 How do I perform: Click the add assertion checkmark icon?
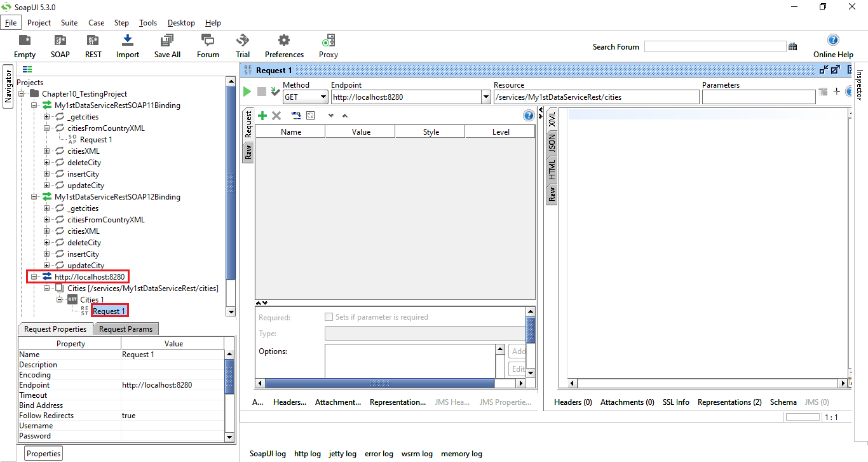[x=275, y=92]
